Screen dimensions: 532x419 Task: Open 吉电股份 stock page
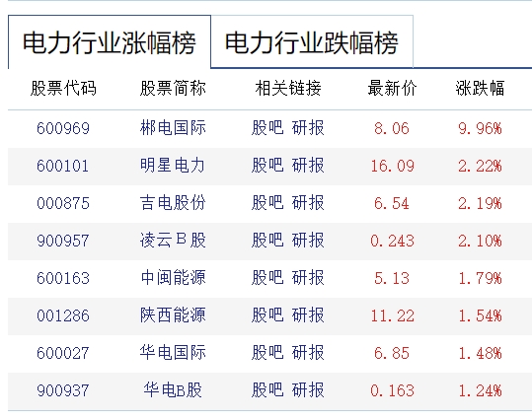173,203
